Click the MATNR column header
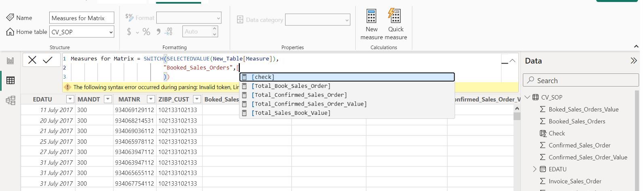This screenshot has width=644, height=191. [x=129, y=99]
